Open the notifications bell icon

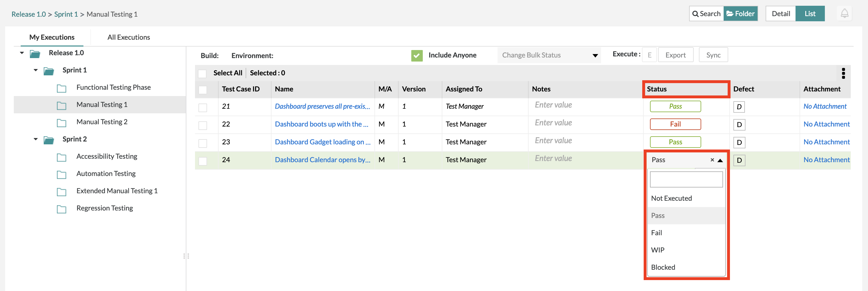point(844,14)
